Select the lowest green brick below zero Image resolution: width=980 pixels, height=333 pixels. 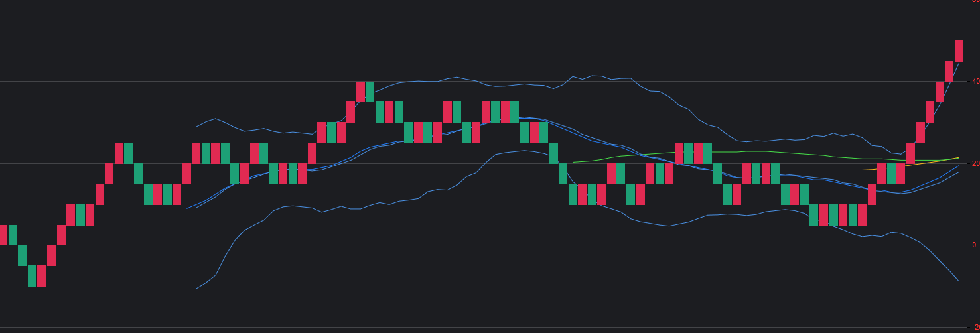point(32,276)
